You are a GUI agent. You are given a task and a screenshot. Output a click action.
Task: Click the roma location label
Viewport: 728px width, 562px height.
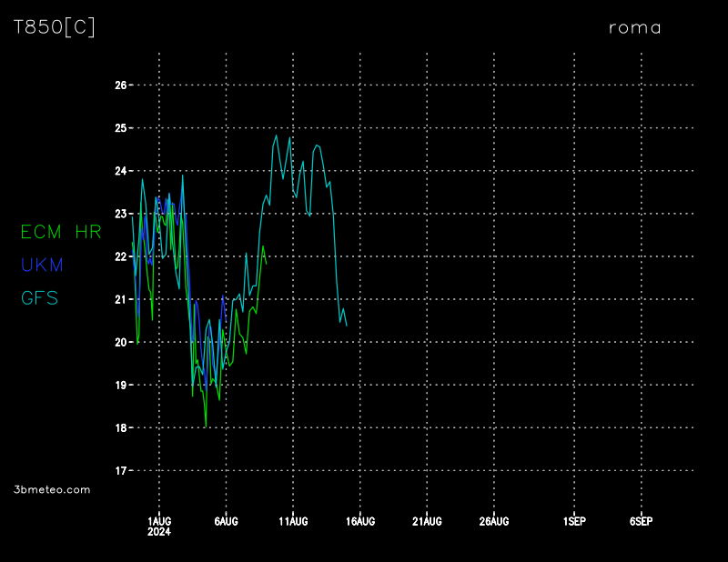point(634,27)
